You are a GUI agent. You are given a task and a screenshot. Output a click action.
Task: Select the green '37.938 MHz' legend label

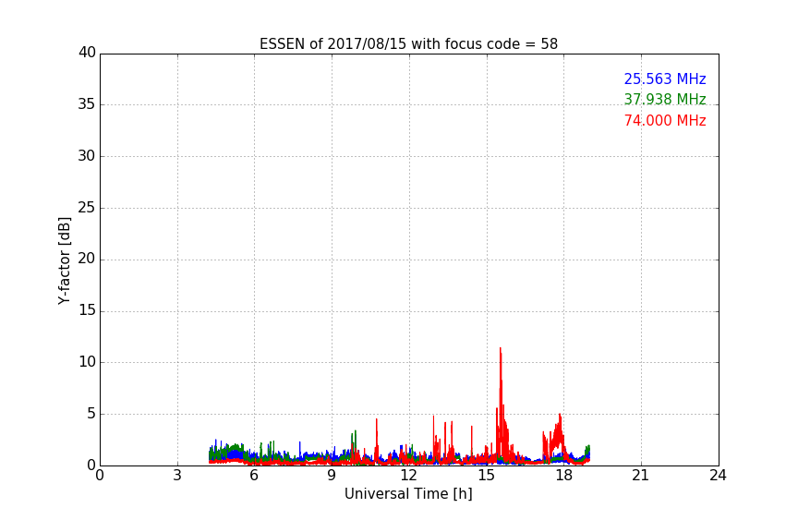click(665, 99)
